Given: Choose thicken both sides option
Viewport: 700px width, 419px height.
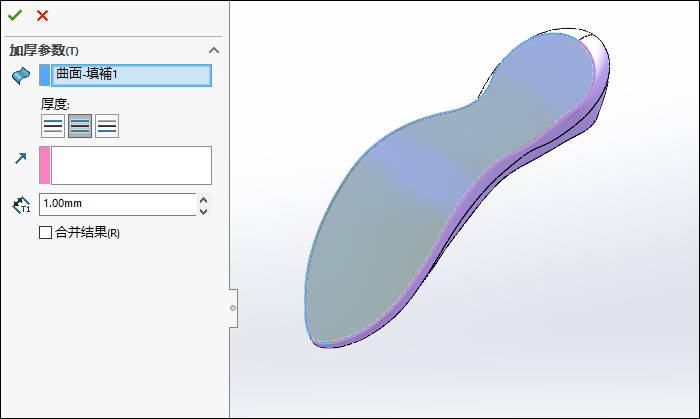Looking at the screenshot, I should click(80, 126).
